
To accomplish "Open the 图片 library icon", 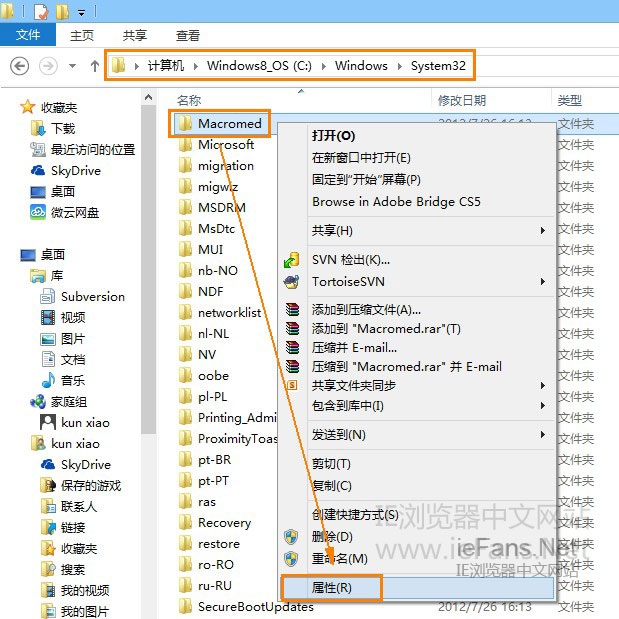I will pos(48,339).
